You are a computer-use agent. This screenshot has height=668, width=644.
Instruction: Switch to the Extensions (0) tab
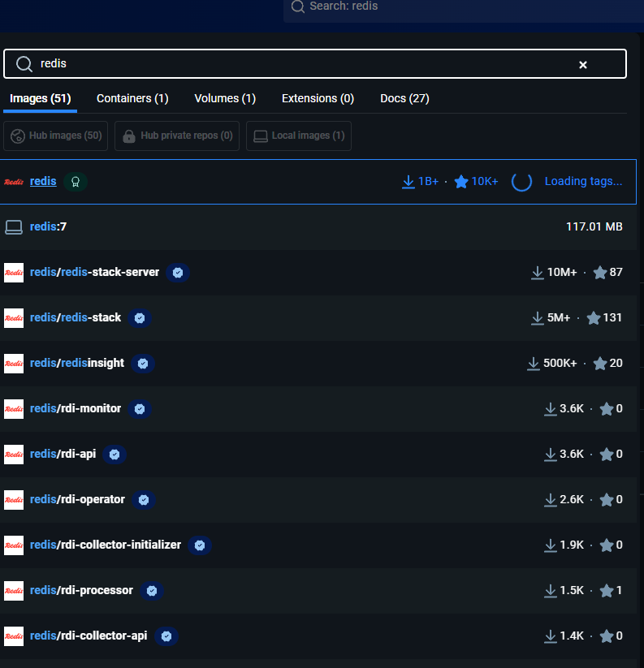pyautogui.click(x=318, y=98)
